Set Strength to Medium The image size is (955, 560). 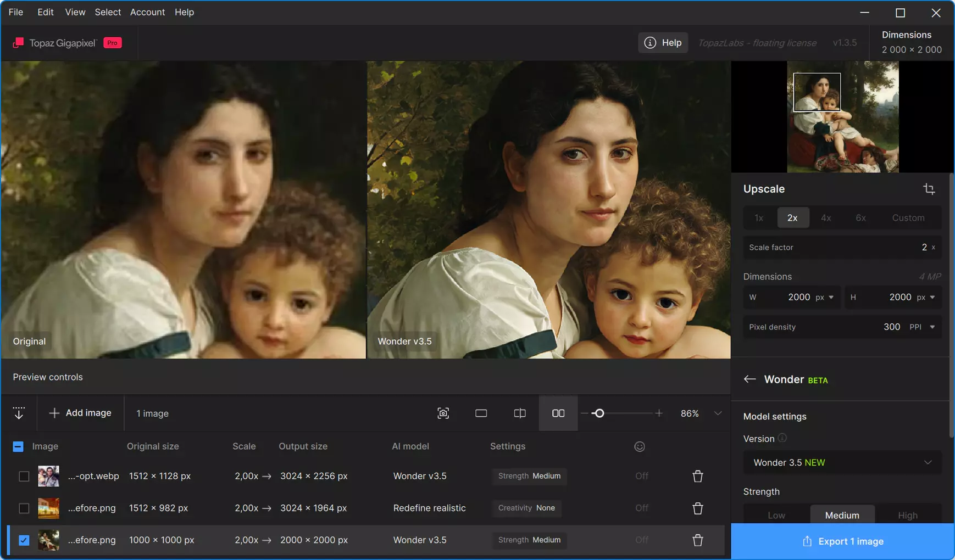842,515
